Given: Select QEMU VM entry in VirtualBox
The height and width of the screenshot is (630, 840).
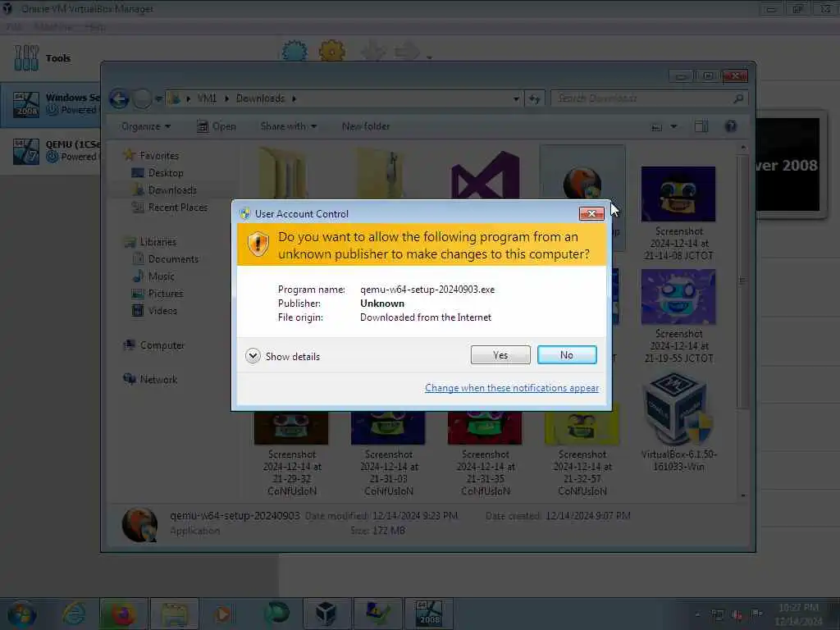Looking at the screenshot, I should 51,151.
